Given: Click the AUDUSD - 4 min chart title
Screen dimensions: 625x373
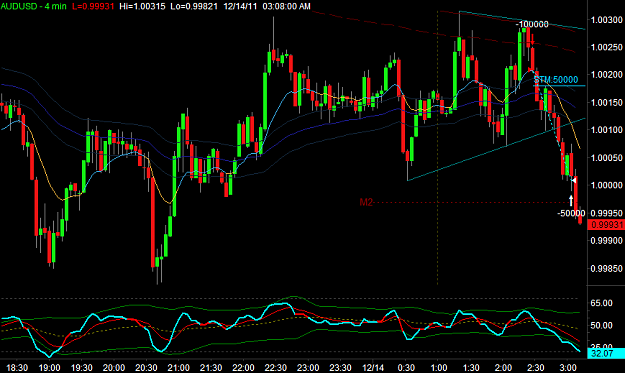Looking at the screenshot, I should [33, 6].
